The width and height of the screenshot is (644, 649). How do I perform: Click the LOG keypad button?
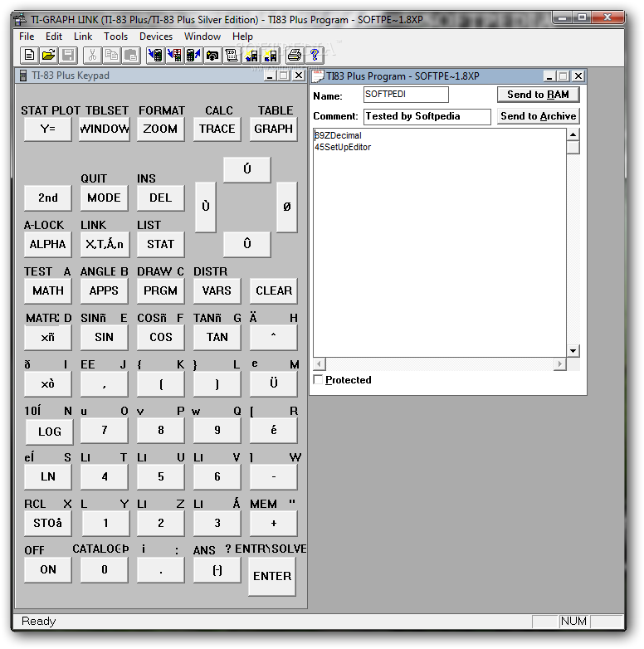(50, 432)
